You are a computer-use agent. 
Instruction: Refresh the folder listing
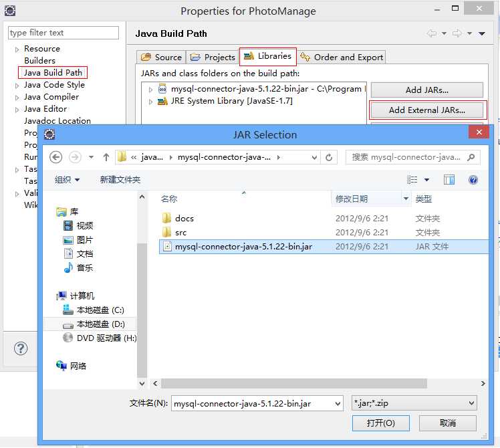coord(329,157)
